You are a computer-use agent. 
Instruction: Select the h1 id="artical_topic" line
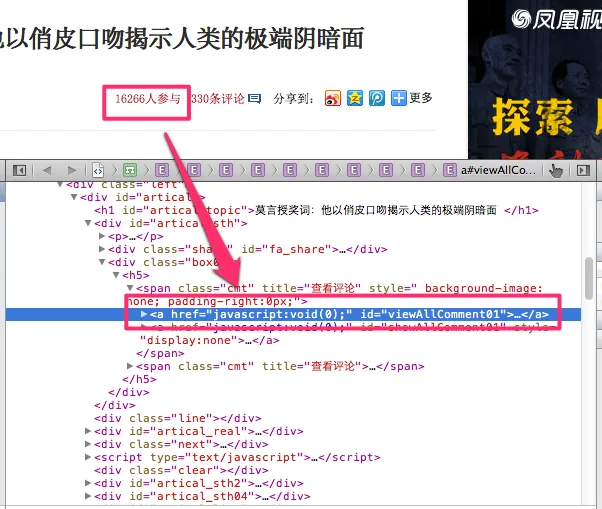316,210
